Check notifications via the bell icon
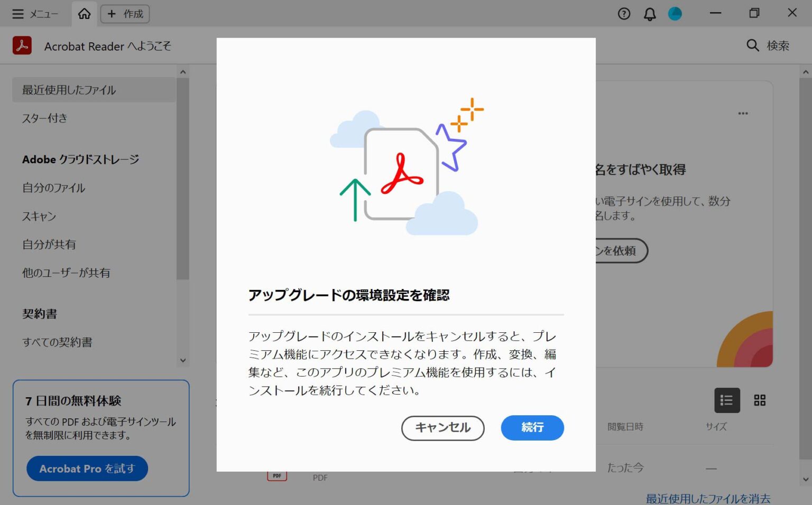 (x=649, y=14)
